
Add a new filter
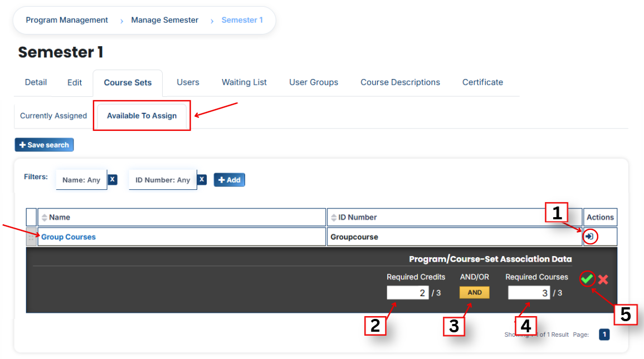229,180
